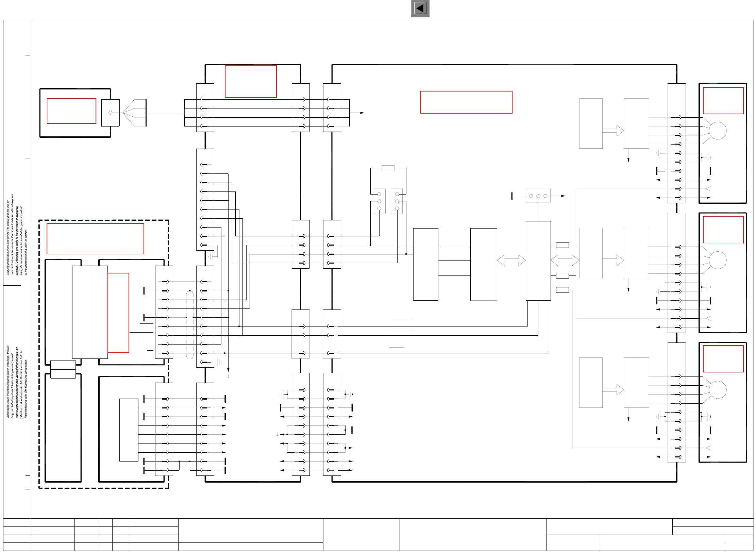Open red box in top-right motor block

[723, 101]
